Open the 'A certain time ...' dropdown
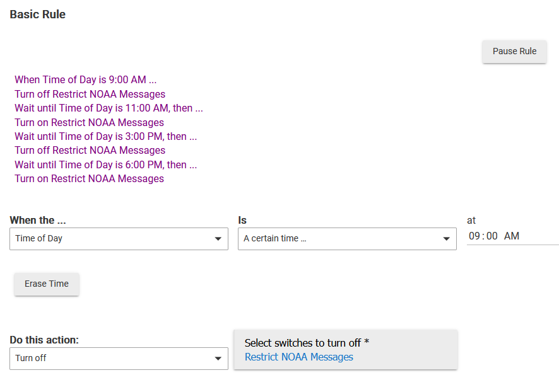Viewport: 559px width, 392px height. pos(347,239)
